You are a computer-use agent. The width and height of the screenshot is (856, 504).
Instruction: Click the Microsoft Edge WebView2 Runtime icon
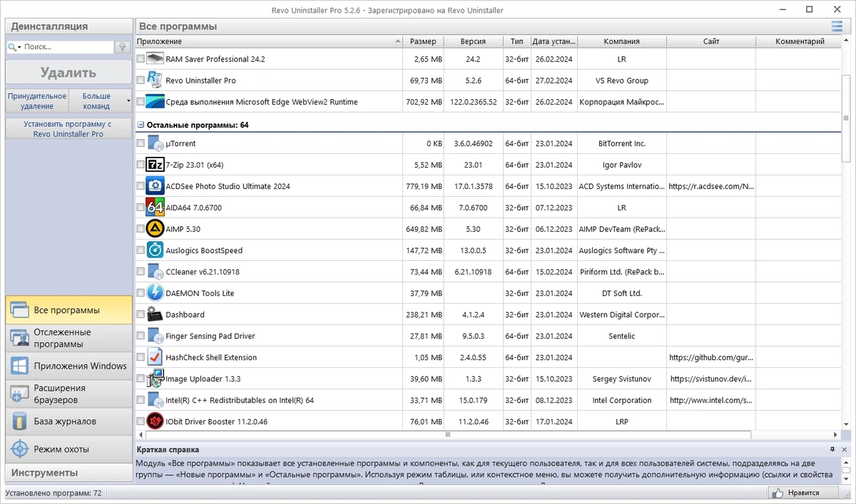[155, 102]
